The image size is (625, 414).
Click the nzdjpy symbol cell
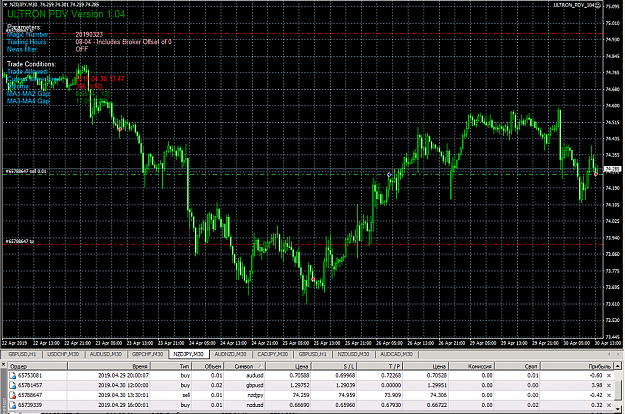256,395
